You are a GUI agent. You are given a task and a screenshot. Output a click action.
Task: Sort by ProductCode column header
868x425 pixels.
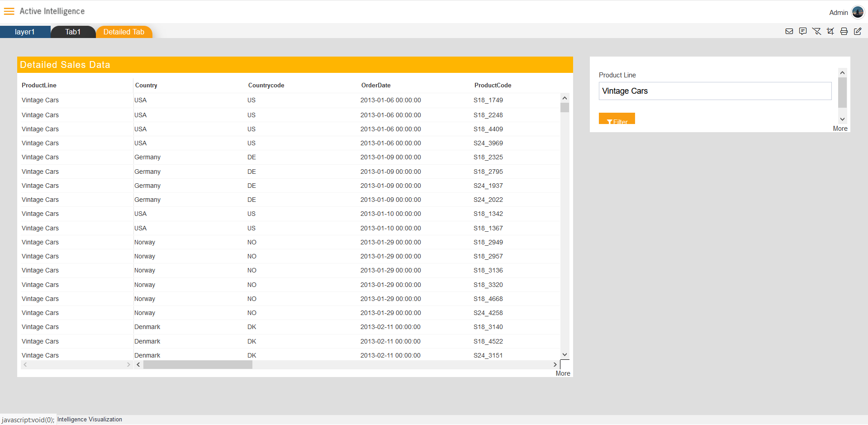[493, 85]
